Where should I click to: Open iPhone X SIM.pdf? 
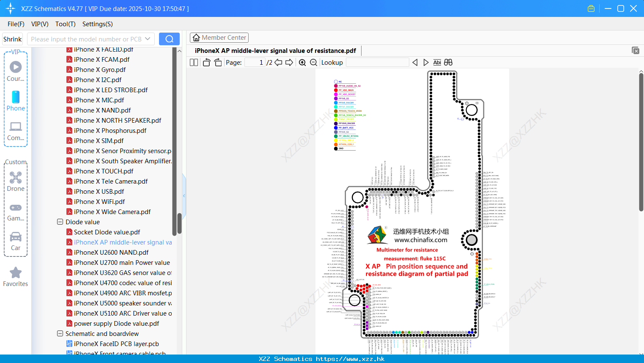tap(99, 141)
